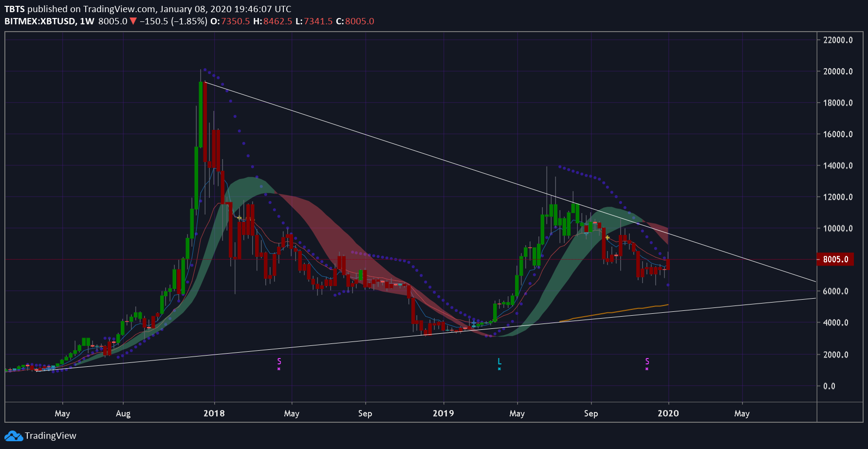Click the 10000.0 price axis label

[x=838, y=229]
